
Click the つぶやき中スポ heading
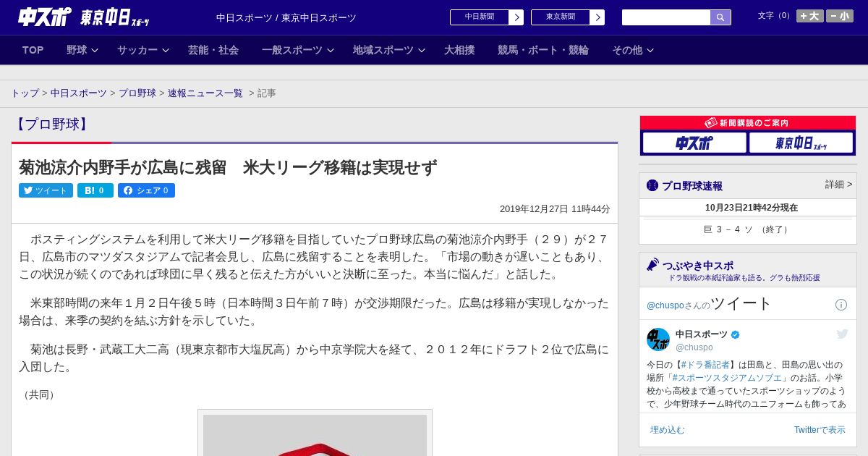click(x=697, y=265)
